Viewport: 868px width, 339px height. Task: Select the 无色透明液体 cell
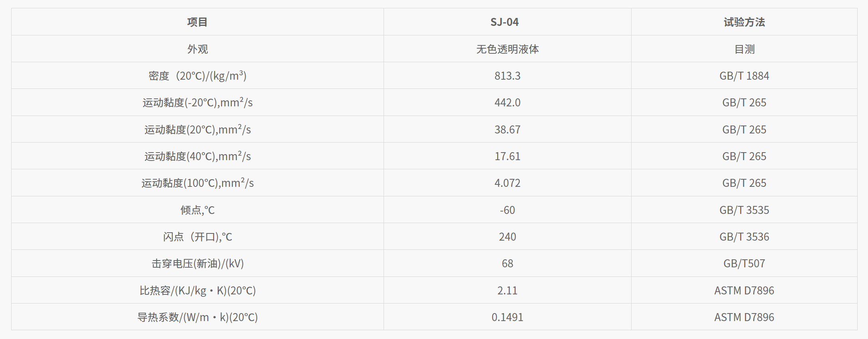point(507,49)
